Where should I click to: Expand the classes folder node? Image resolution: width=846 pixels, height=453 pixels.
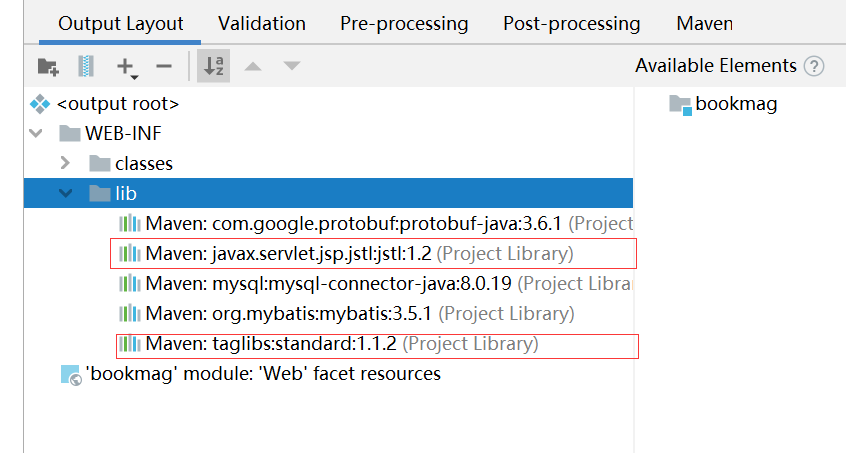coord(66,164)
